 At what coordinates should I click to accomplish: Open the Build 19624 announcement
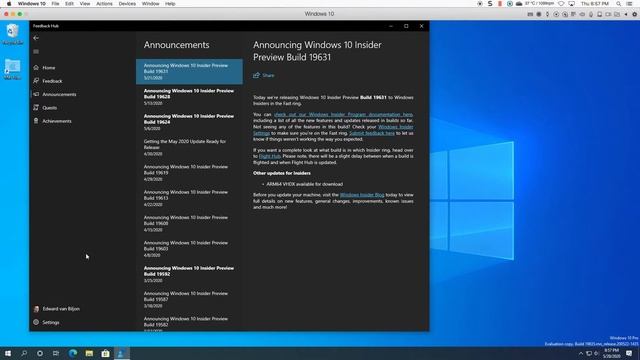click(189, 122)
